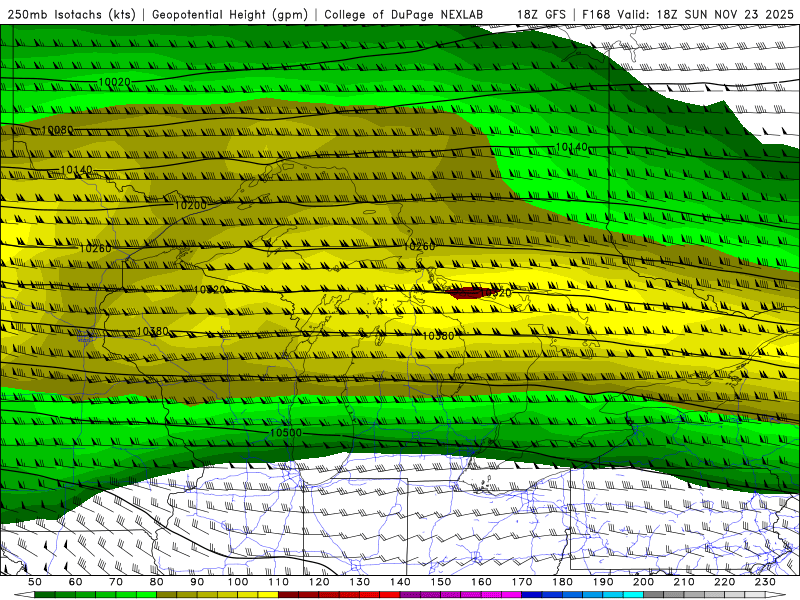Click the 70 value on the color bar
This screenshot has width=800, height=600.
pos(116,582)
